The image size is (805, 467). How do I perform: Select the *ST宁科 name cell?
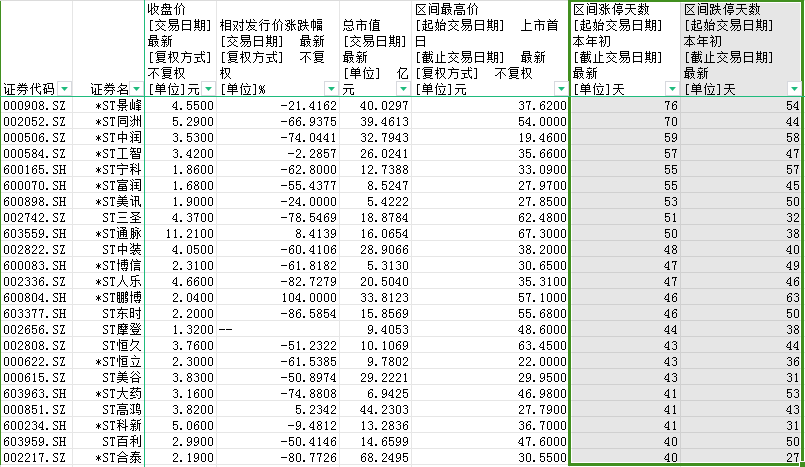[108, 169]
